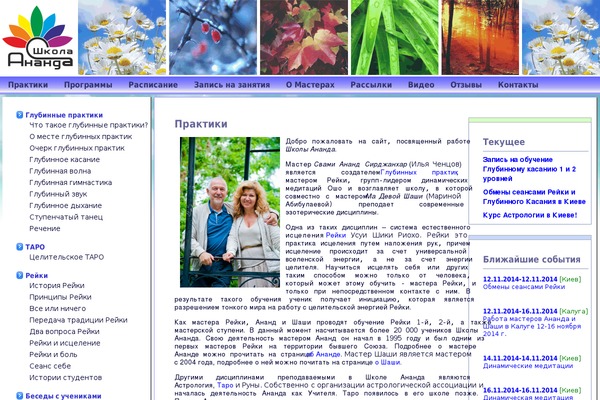Open the Отзывы menu item
The width and height of the screenshot is (600, 400).
466,85
